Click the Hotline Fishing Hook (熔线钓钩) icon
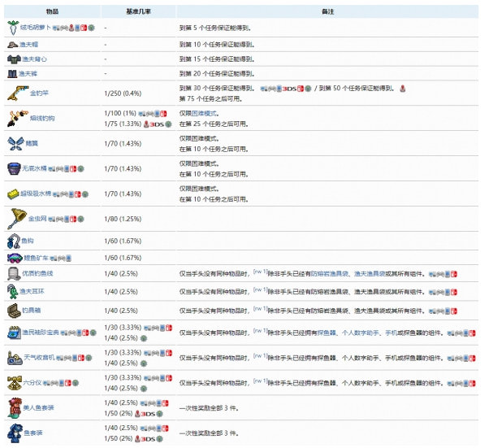This screenshot has height=448, width=485. 18,118
